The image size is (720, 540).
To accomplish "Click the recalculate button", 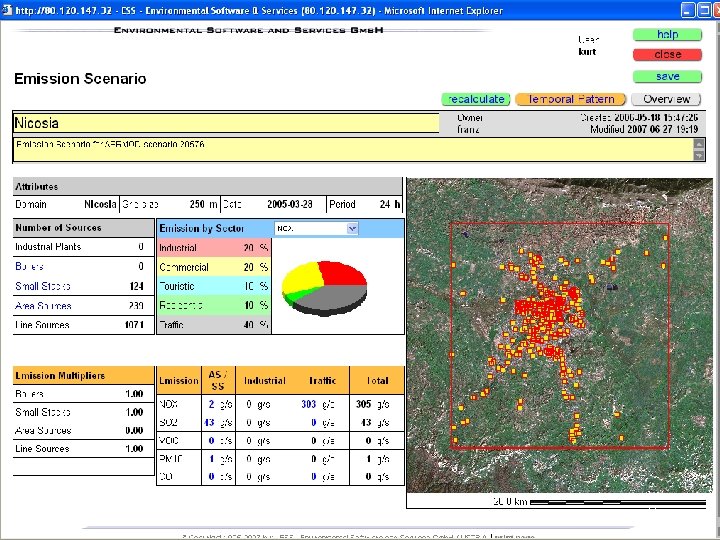I will (476, 99).
